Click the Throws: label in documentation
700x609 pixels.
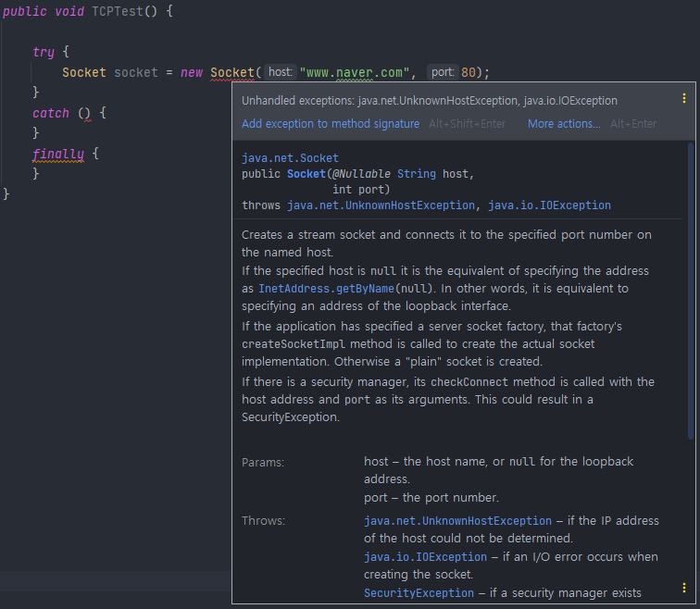coord(263,521)
